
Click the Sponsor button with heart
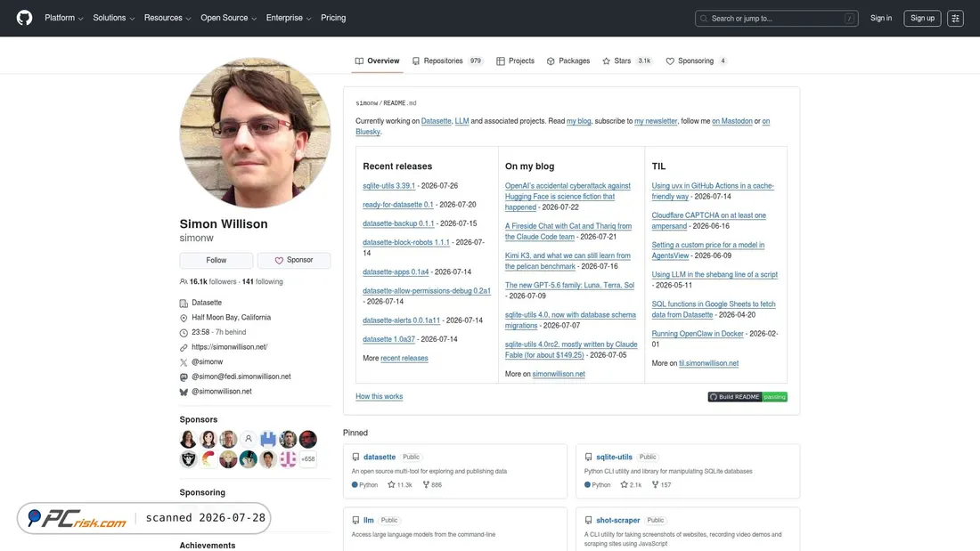(x=294, y=261)
